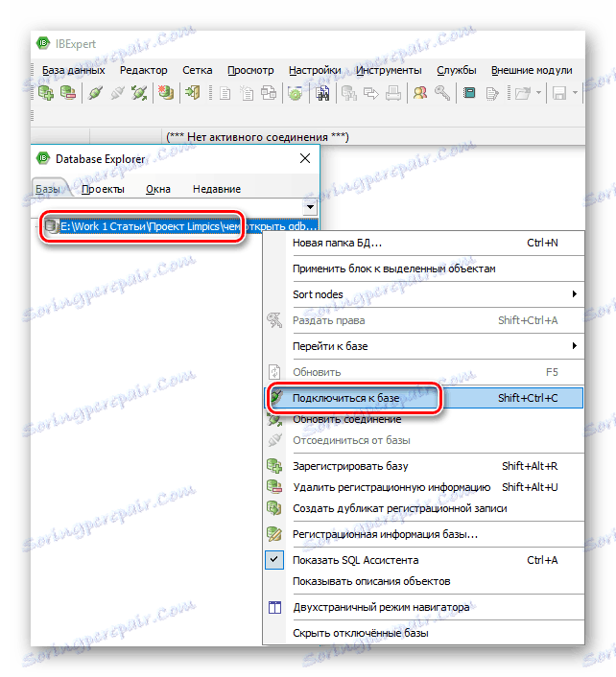Switch to the Недавние tab
616x677 pixels.
(x=217, y=189)
